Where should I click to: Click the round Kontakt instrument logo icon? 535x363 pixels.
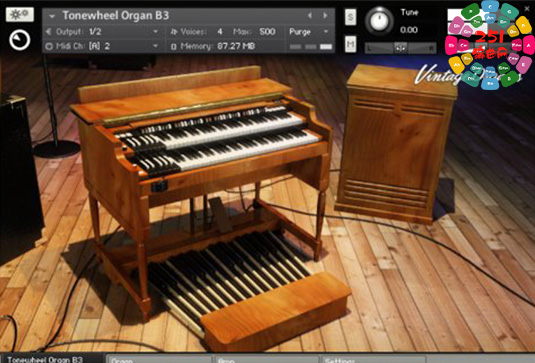pos(19,40)
